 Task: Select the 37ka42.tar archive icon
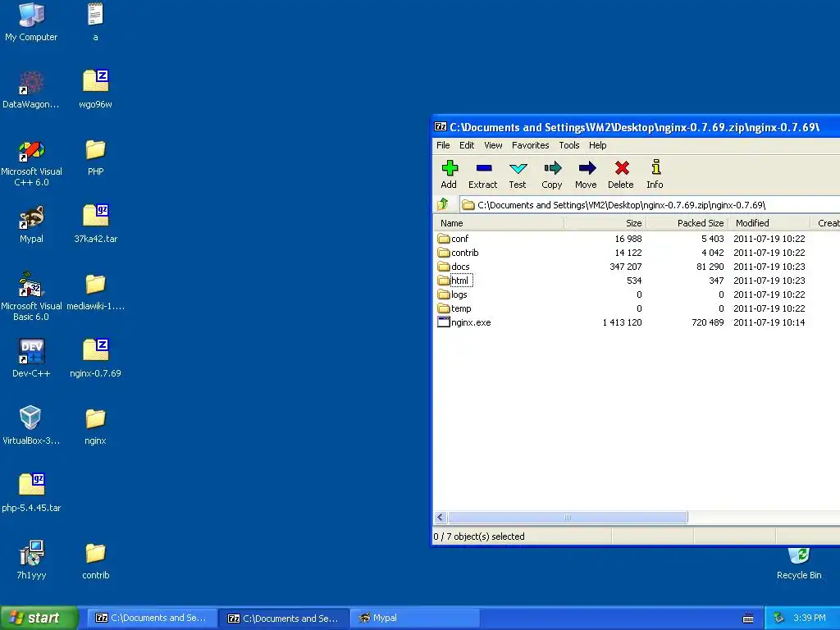click(x=95, y=225)
